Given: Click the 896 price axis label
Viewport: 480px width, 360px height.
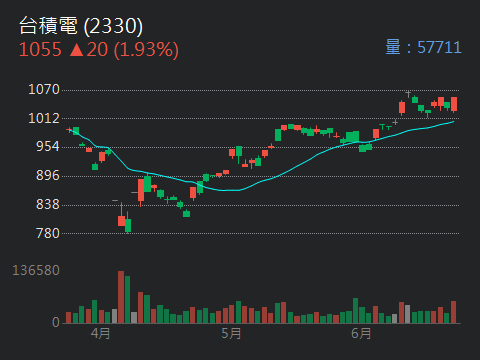Looking at the screenshot, I should (48, 175).
